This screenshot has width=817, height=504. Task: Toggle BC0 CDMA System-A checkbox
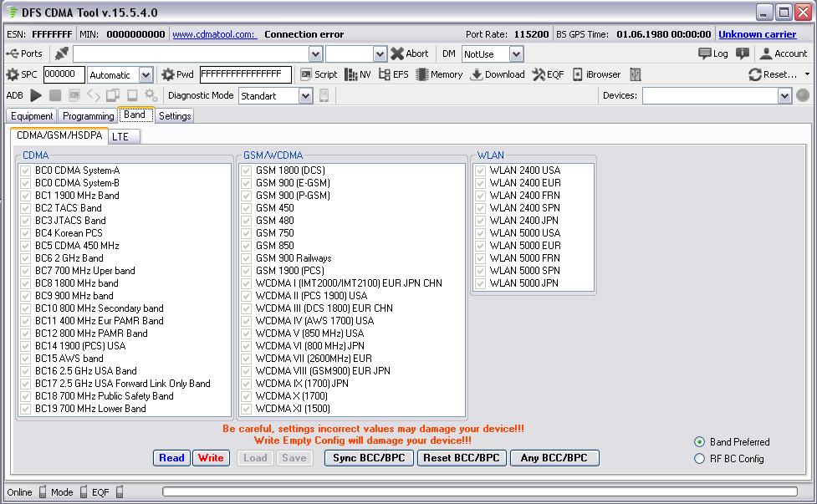pos(26,171)
